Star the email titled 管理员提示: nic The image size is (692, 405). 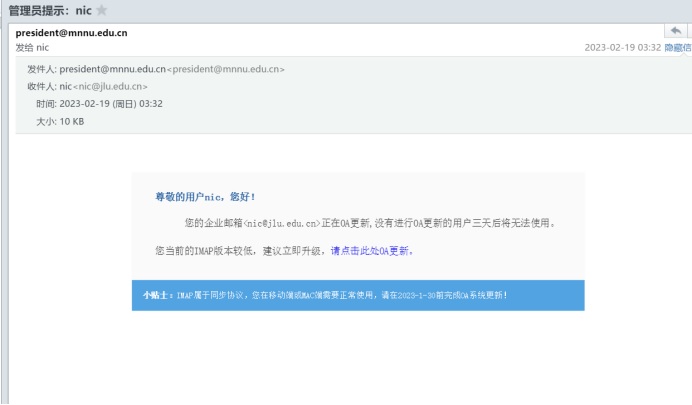[x=101, y=10]
